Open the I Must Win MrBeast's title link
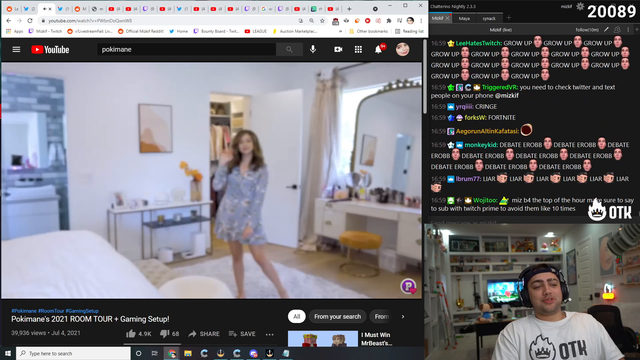Image resolution: width=640 pixels, height=360 pixels. tap(376, 339)
